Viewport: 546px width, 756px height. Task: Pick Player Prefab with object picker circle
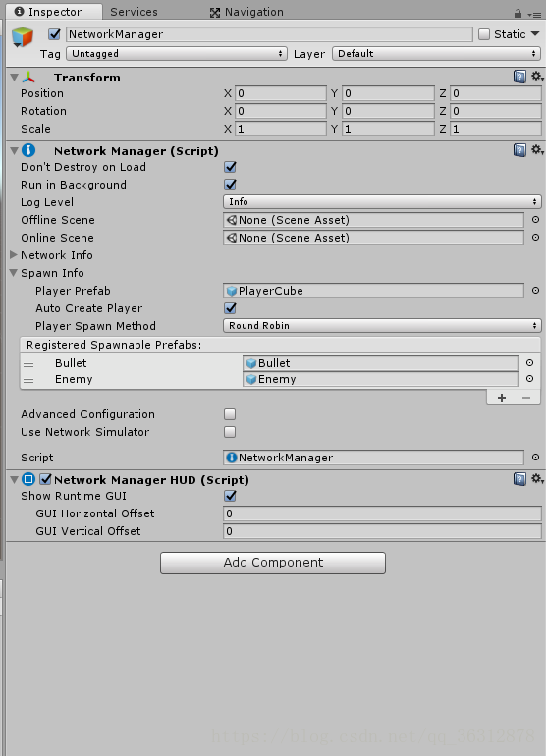tap(535, 291)
